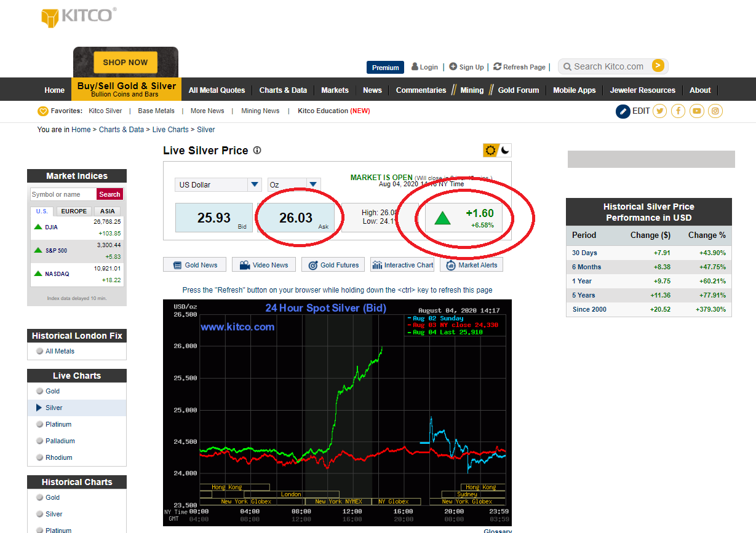Click the Premium button
Viewport: 756px width, 533px height.
[x=386, y=68]
